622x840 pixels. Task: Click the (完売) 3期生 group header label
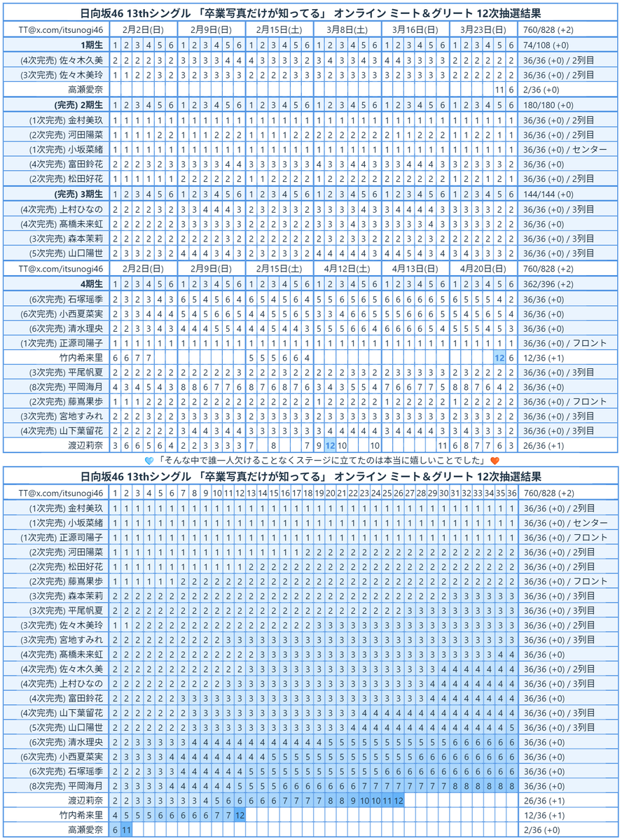[x=78, y=194]
